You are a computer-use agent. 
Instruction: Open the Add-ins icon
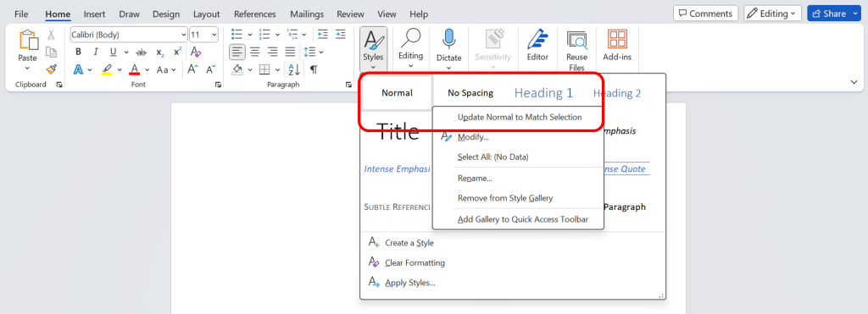point(617,46)
